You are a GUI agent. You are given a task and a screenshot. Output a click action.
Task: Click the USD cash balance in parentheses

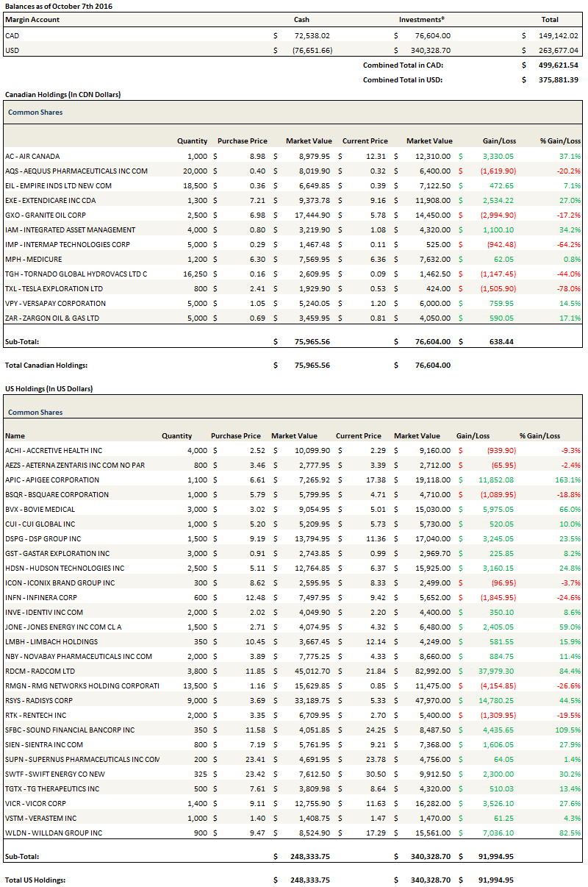point(306,50)
